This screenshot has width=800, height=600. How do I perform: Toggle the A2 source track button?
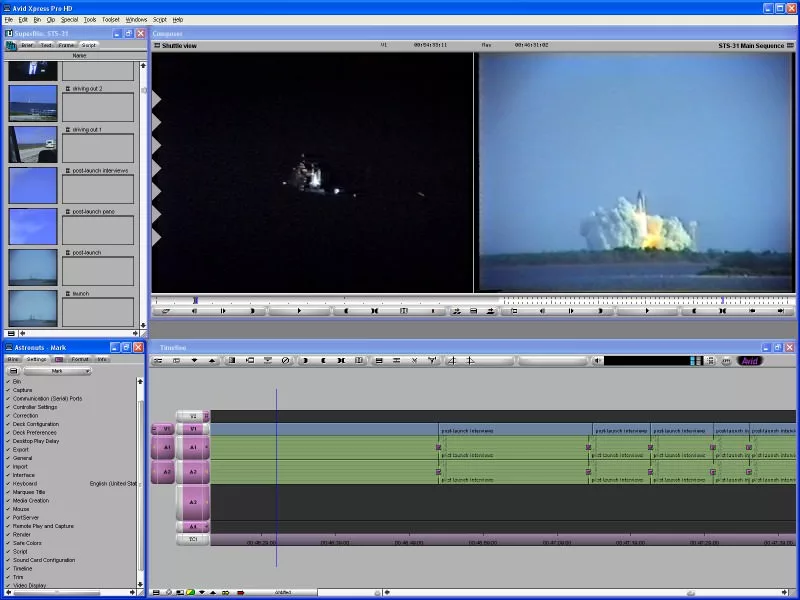click(165, 470)
